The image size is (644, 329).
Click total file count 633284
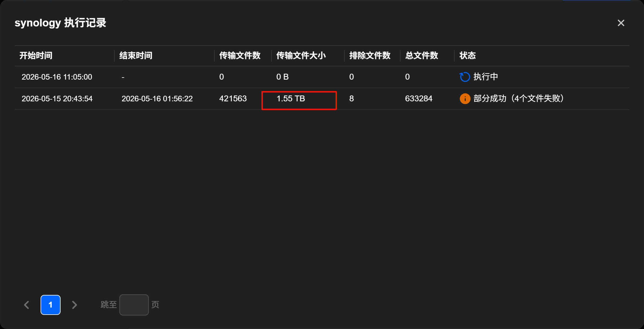tap(419, 99)
